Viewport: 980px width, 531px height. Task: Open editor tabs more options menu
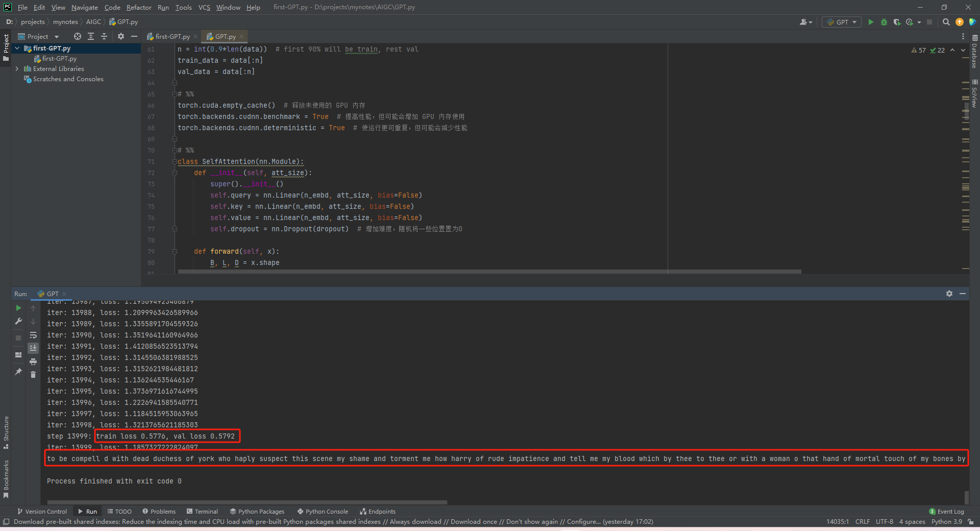click(x=963, y=36)
